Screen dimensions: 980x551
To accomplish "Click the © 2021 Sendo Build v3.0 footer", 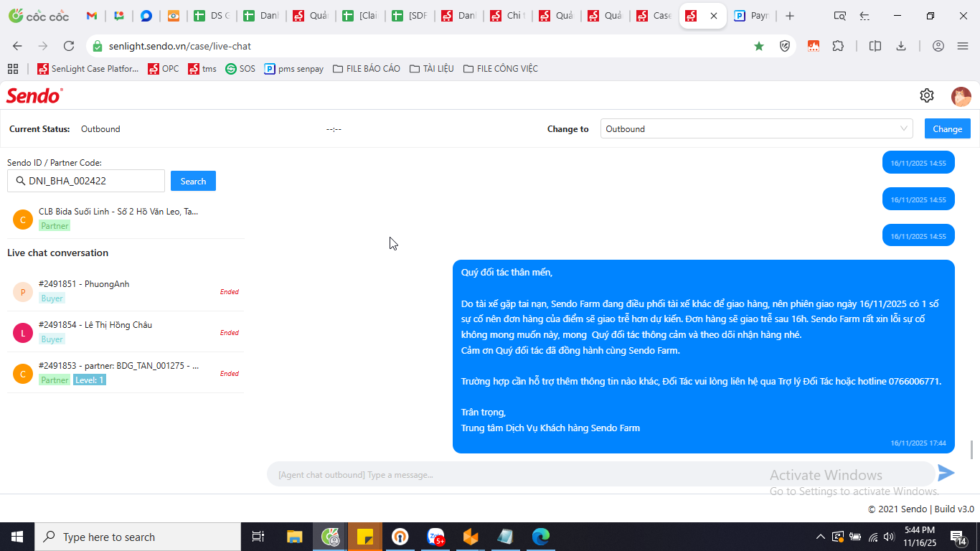I will (921, 509).
